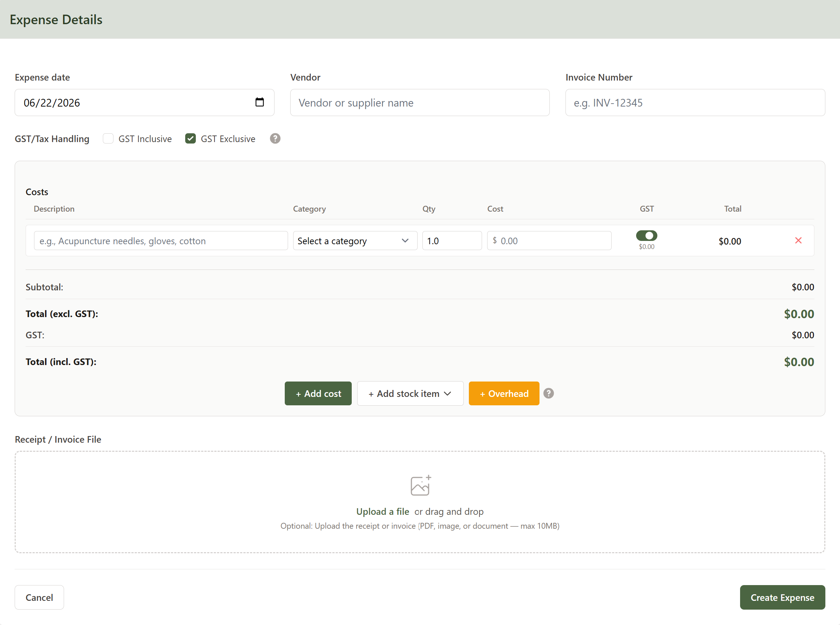Screen dimensions: 840x625
Task: Click the image upload icon in the drop zone
Action: click(421, 486)
